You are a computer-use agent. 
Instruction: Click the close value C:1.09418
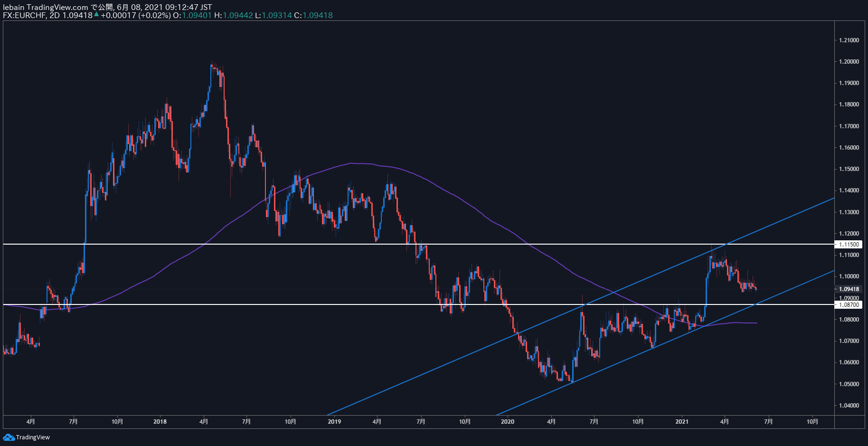pyautogui.click(x=313, y=15)
